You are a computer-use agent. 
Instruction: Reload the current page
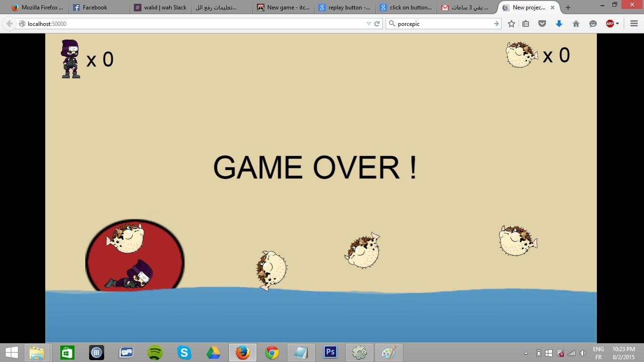pos(377,24)
